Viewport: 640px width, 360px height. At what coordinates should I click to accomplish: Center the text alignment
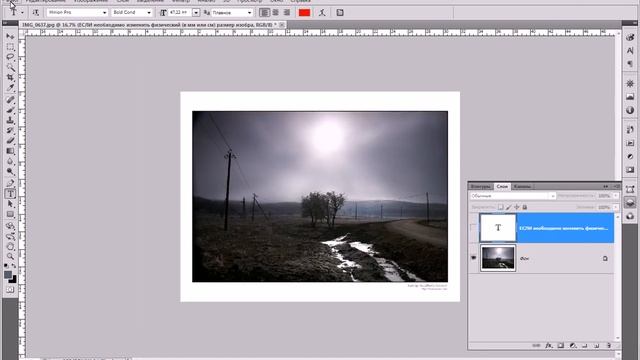276,13
